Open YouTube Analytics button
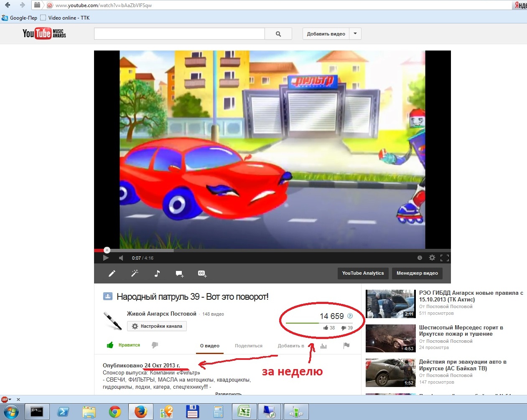527x420 pixels. tap(363, 273)
